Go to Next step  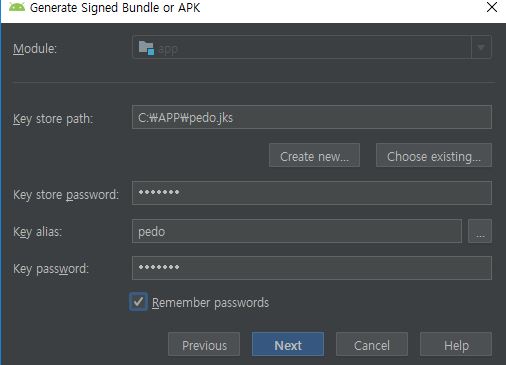pos(288,344)
